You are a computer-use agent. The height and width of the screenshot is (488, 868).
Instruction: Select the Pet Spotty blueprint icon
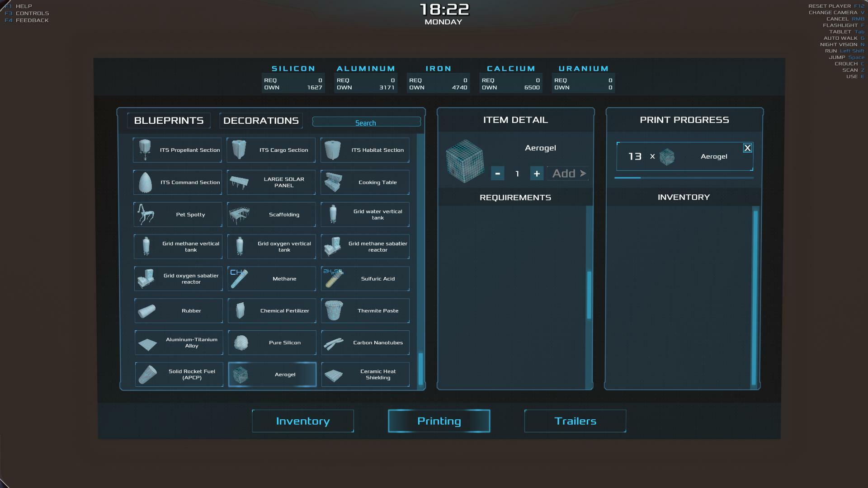146,214
